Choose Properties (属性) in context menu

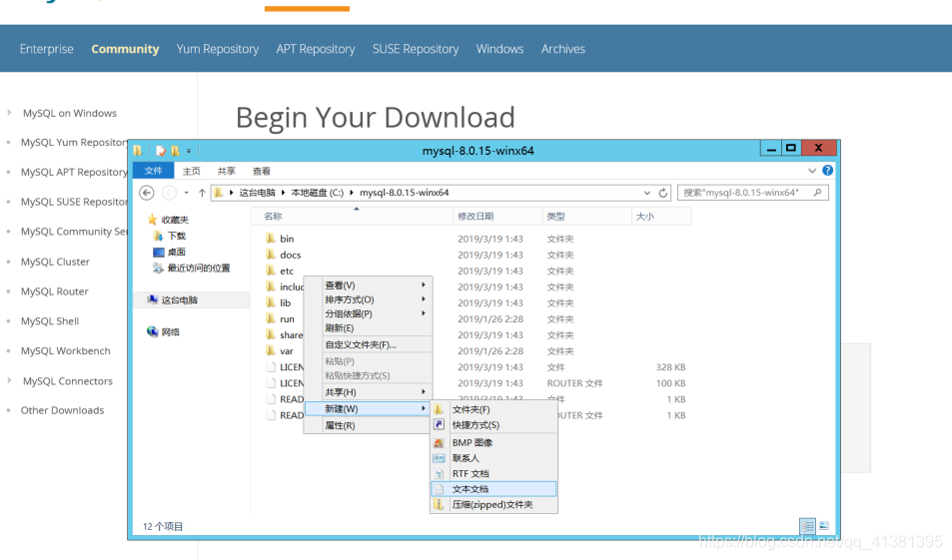[x=368, y=425]
